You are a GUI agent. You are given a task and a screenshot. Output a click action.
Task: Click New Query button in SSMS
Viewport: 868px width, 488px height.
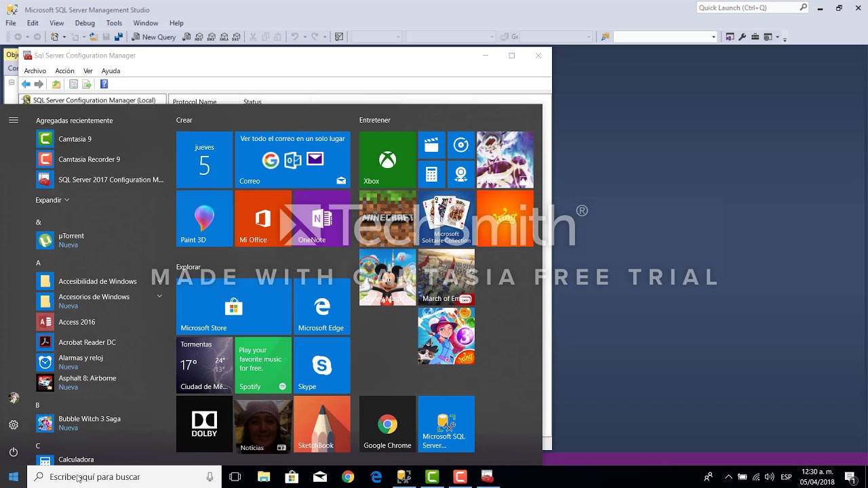[153, 37]
